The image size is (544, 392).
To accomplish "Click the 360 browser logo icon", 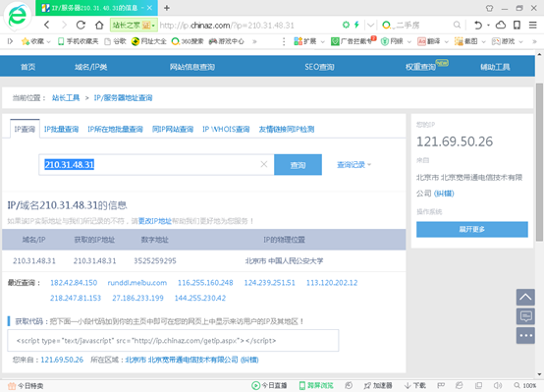I will click(x=17, y=16).
